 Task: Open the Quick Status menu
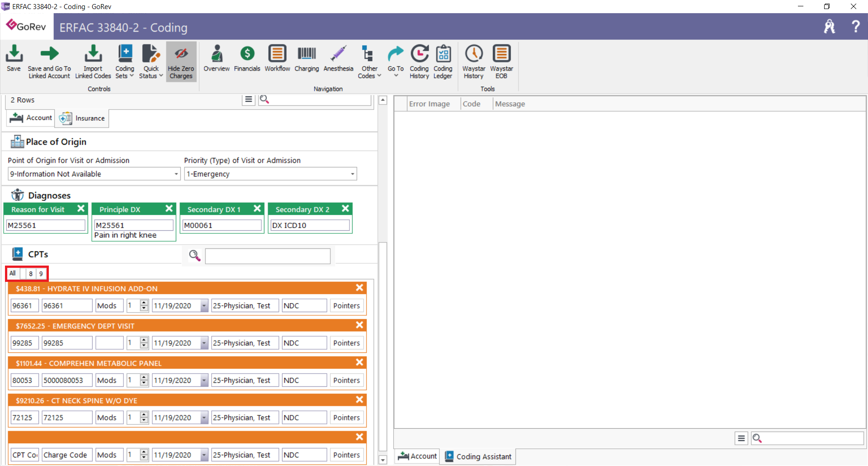click(151, 62)
